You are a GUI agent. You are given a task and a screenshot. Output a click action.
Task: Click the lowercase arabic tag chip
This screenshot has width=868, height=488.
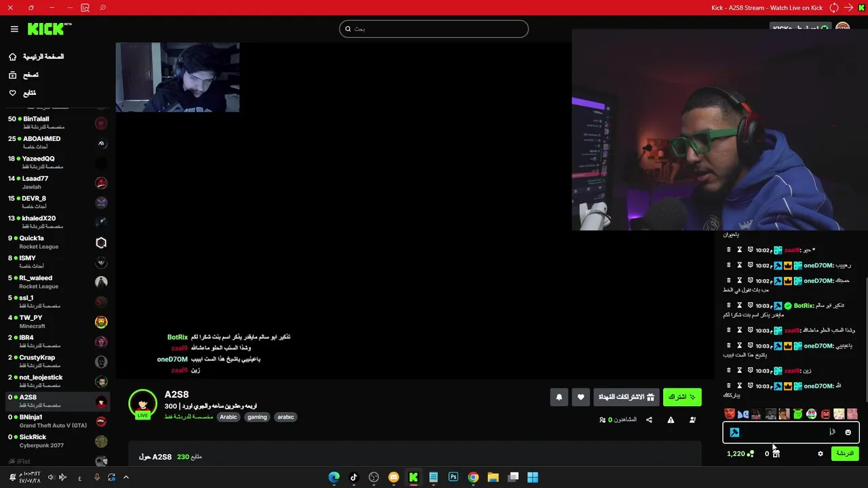285,417
